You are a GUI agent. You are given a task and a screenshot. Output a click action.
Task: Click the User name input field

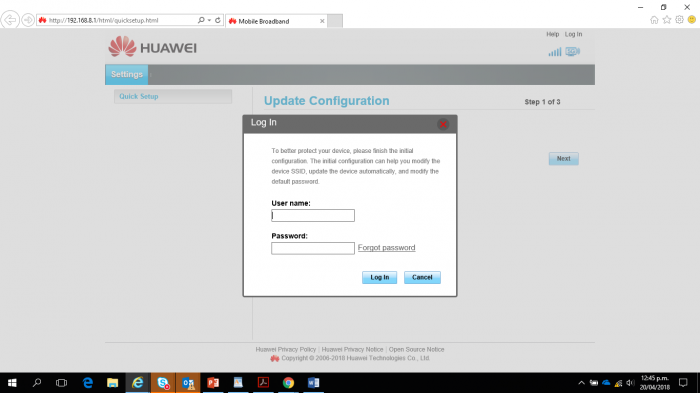tap(313, 216)
